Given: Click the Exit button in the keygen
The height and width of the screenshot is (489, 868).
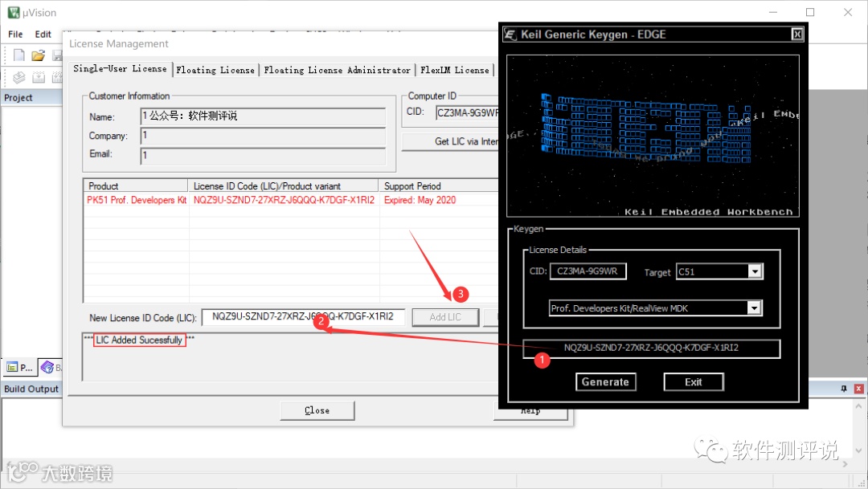Looking at the screenshot, I should pos(693,381).
